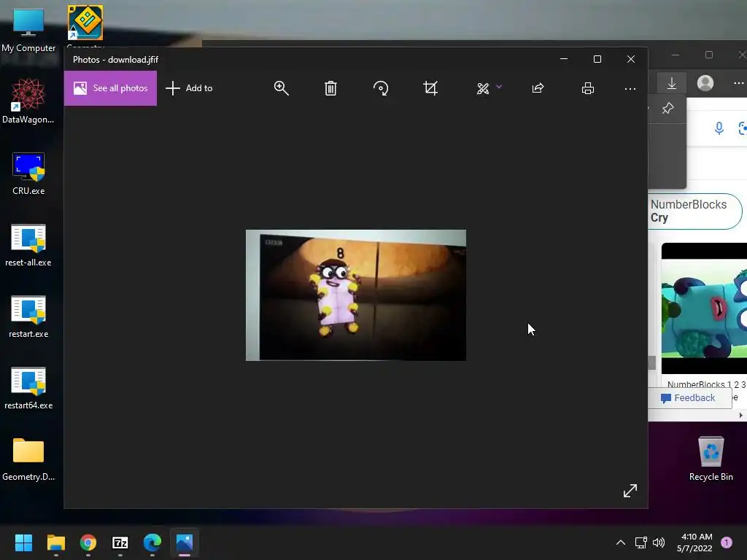
Task: Open the Edge three-dot settings menu
Action: pos(739,83)
